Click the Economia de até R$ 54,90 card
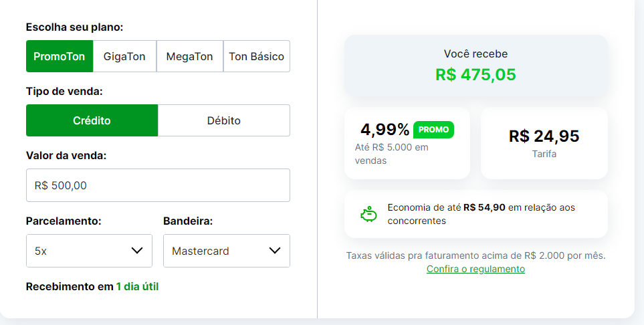This screenshot has height=325, width=644. [x=476, y=214]
